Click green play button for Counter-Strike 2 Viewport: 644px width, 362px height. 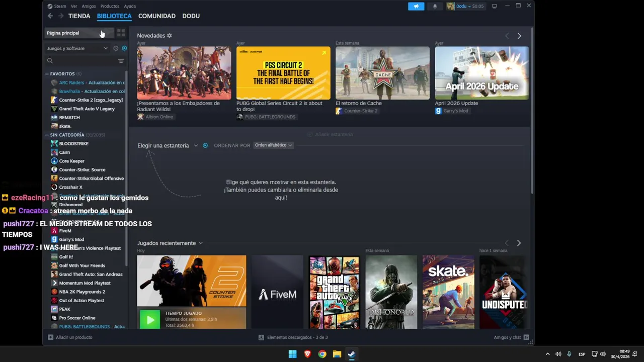pyautogui.click(x=150, y=320)
